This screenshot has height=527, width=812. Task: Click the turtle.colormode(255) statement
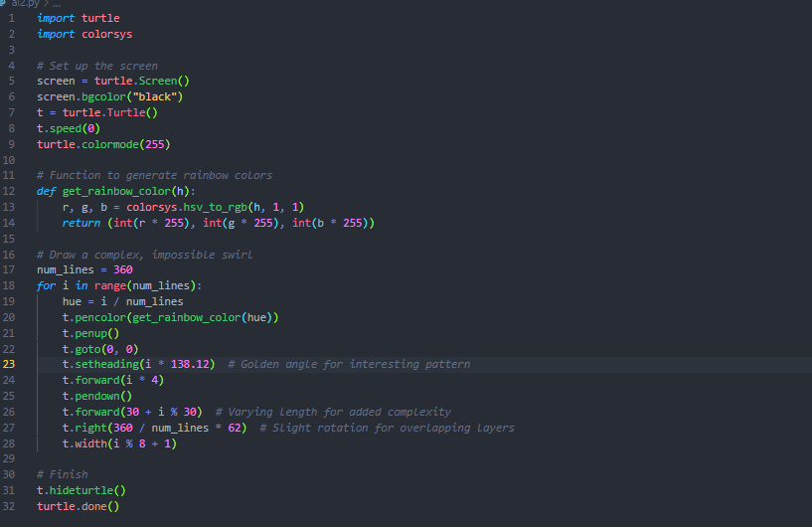(x=103, y=144)
